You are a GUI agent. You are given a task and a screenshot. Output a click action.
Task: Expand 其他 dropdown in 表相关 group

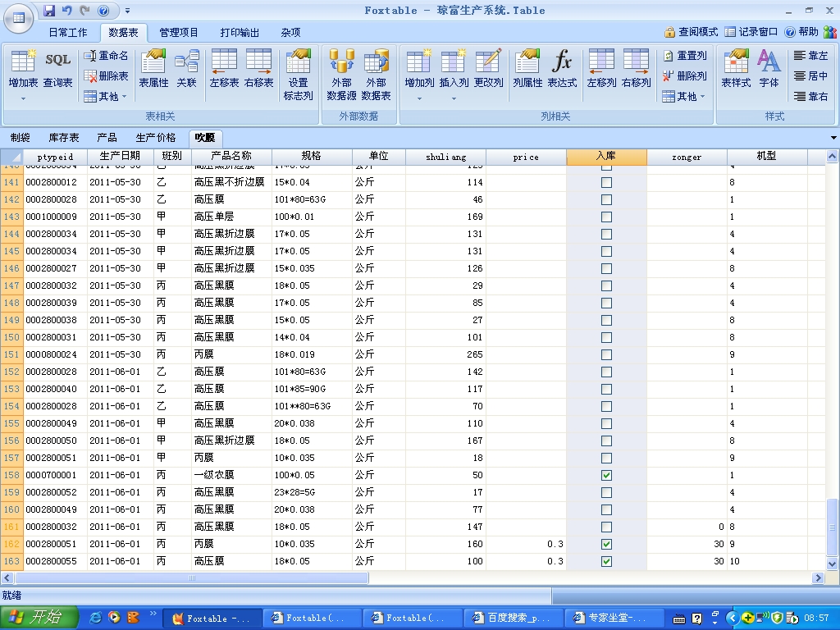pyautogui.click(x=106, y=97)
